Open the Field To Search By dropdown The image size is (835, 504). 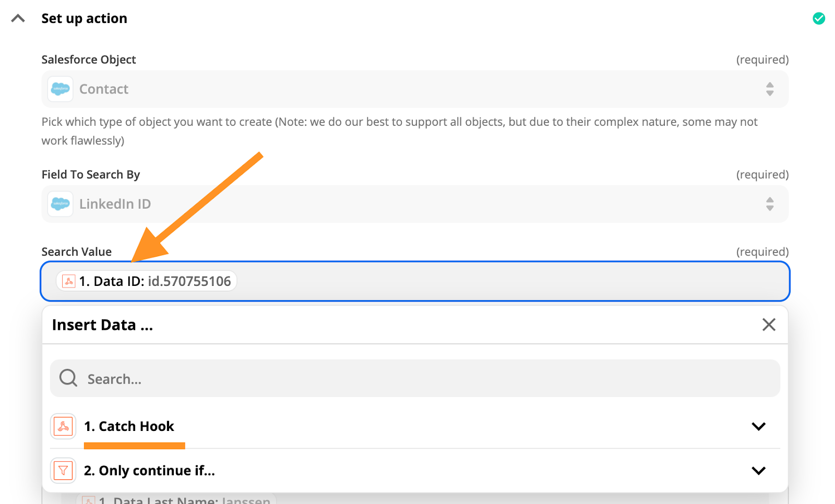[769, 204]
